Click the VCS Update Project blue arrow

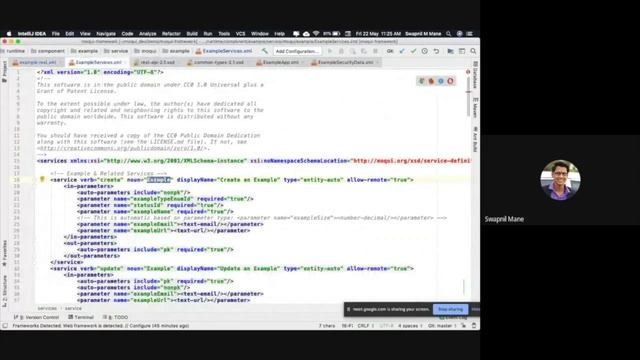402,51
